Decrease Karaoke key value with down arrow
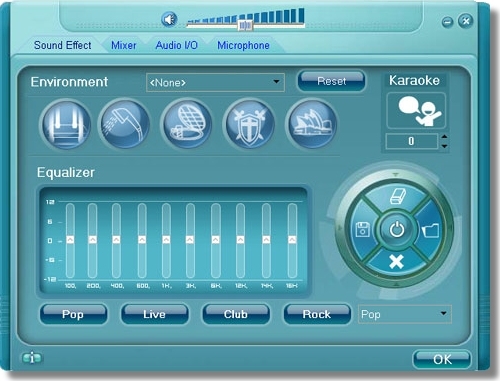Viewport: 500px width, 381px height. [x=444, y=146]
